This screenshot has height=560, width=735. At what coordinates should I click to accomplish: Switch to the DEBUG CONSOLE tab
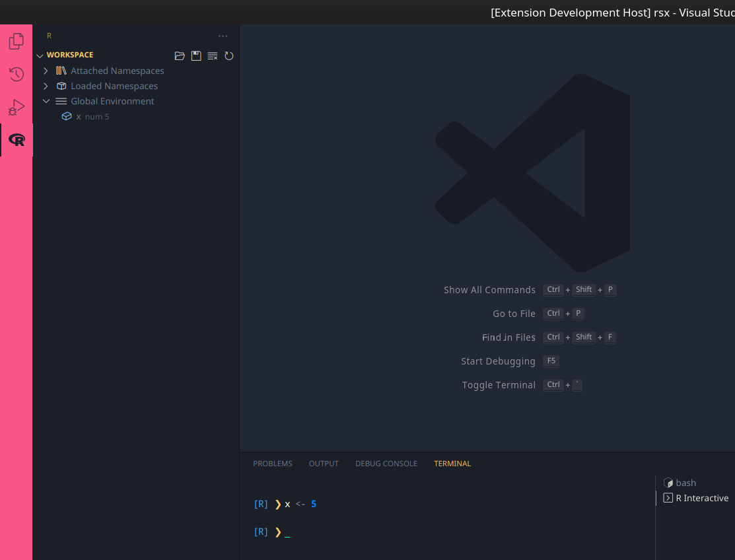tap(386, 464)
